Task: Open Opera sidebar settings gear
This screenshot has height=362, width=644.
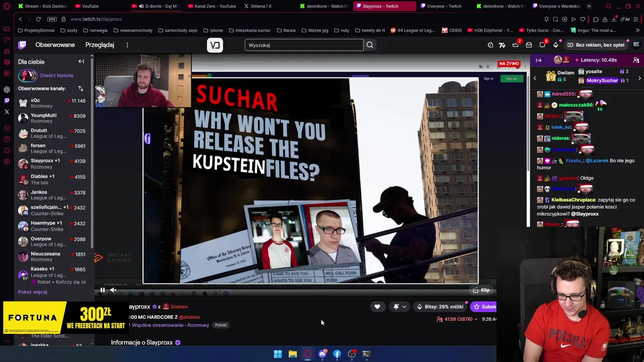Action: pyautogui.click(x=7, y=161)
